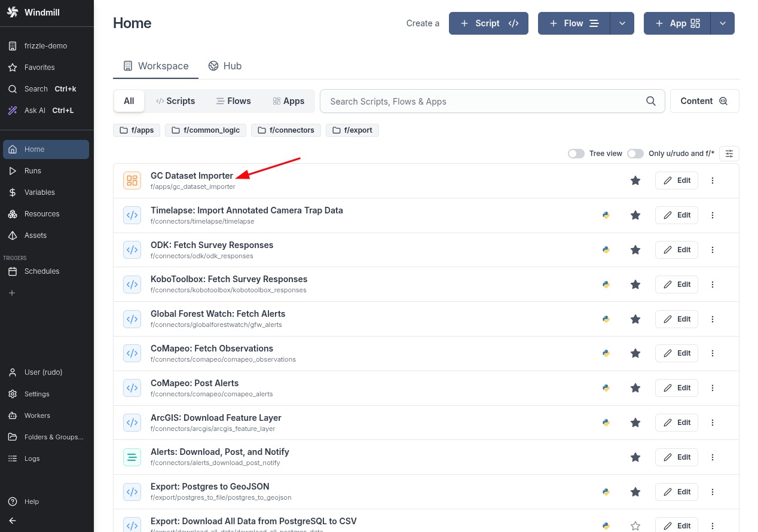Image resolution: width=758 pixels, height=532 pixels.
Task: Click the Ask AI sidebar icon
Action: [x=11, y=110]
